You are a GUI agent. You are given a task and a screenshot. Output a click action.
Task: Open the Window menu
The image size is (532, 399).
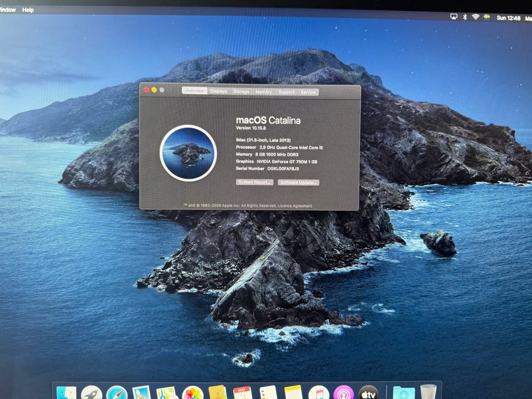pyautogui.click(x=7, y=9)
